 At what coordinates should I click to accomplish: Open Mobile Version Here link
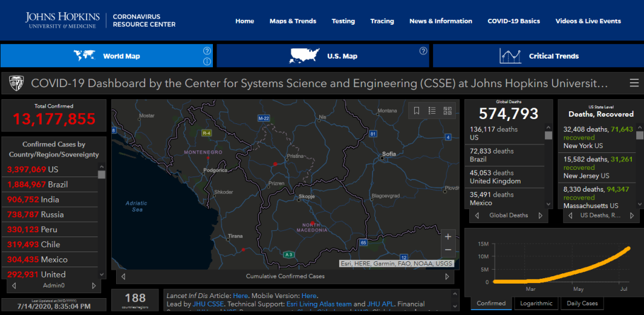(309, 296)
